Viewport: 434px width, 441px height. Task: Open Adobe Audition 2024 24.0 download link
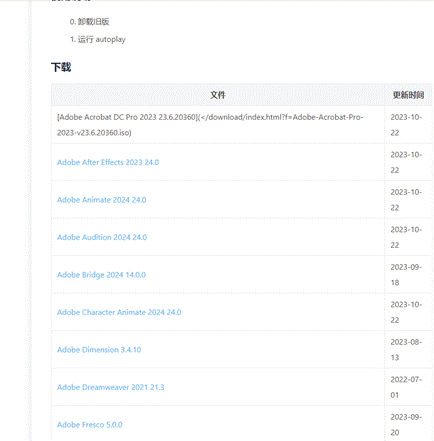[x=102, y=237]
